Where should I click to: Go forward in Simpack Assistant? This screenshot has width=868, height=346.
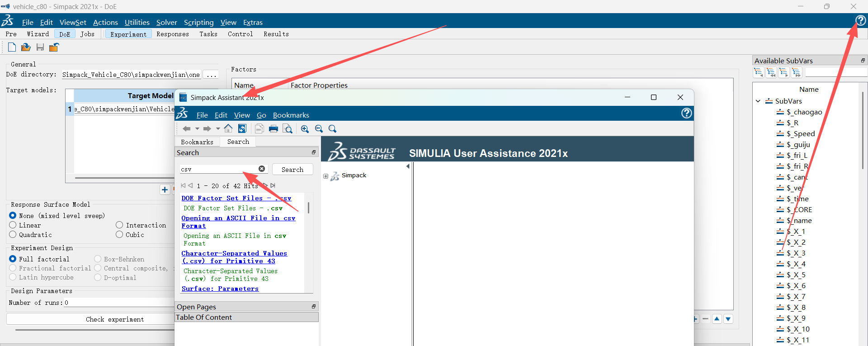pos(207,129)
